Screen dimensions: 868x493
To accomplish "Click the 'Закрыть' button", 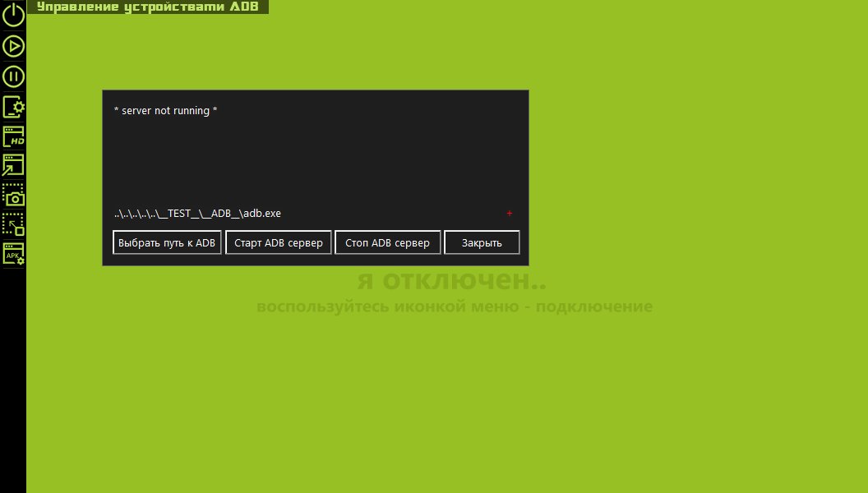I will (x=482, y=242).
